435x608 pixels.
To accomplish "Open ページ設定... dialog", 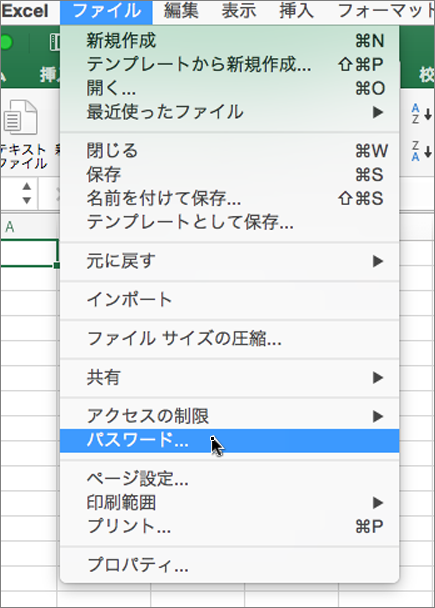I will click(x=230, y=479).
